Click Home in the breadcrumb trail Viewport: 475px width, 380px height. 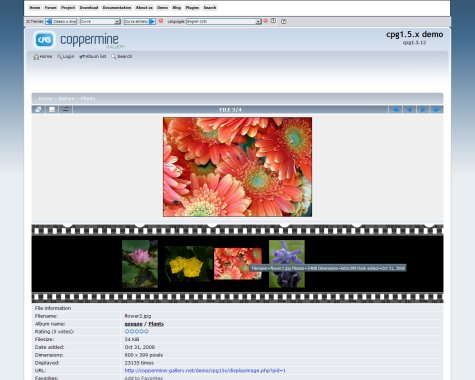[45, 99]
